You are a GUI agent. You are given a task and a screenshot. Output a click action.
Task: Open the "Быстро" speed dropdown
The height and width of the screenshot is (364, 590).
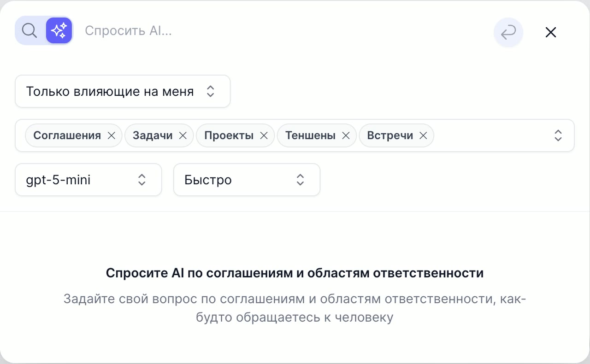(x=246, y=180)
